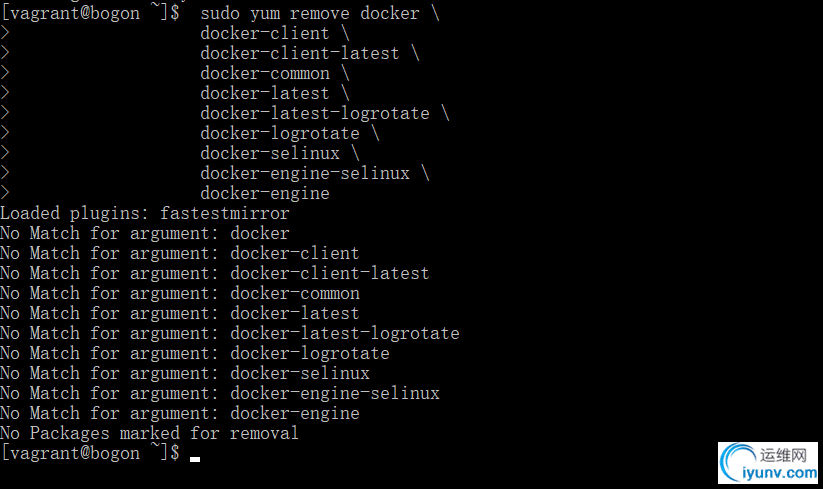Click 'docker-client-latest' in the command arguments
The height and width of the screenshot is (489, 823).
click(x=300, y=53)
